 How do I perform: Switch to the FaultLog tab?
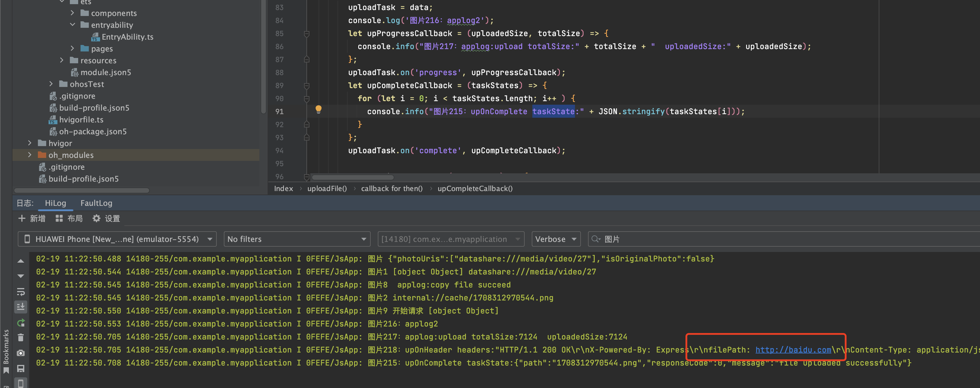(96, 203)
